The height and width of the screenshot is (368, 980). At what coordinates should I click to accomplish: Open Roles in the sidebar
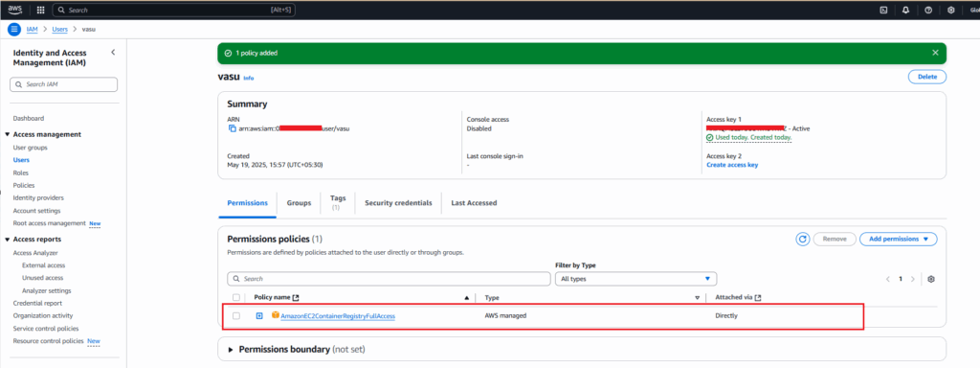point(21,172)
